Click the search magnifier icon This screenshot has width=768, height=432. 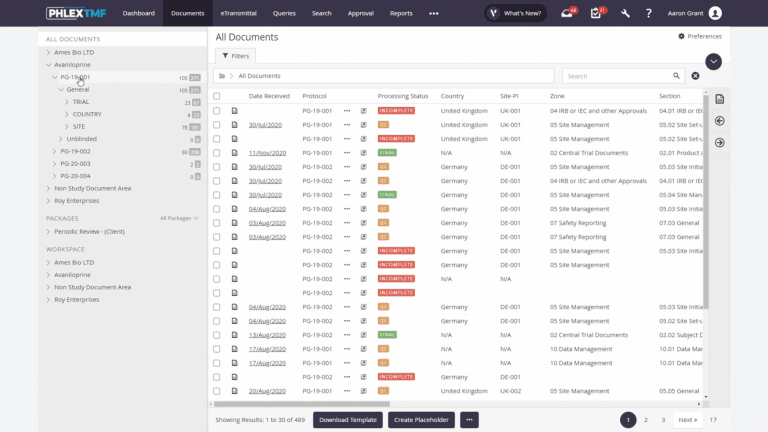pos(677,76)
